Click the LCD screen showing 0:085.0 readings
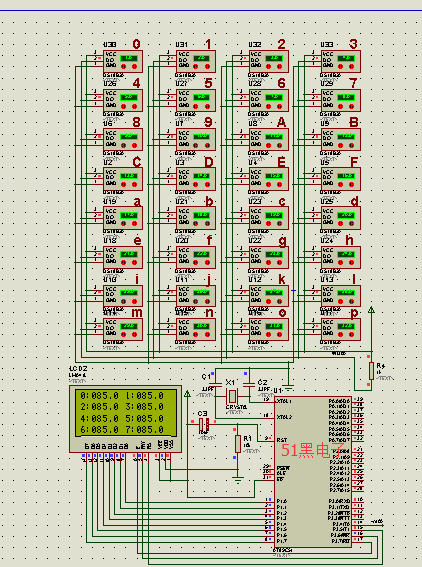 point(126,413)
